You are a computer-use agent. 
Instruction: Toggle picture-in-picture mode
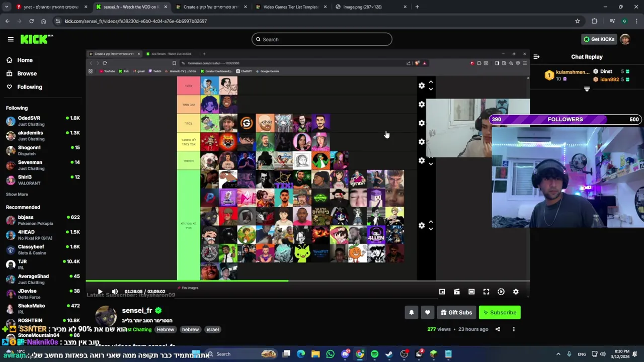tap(442, 292)
